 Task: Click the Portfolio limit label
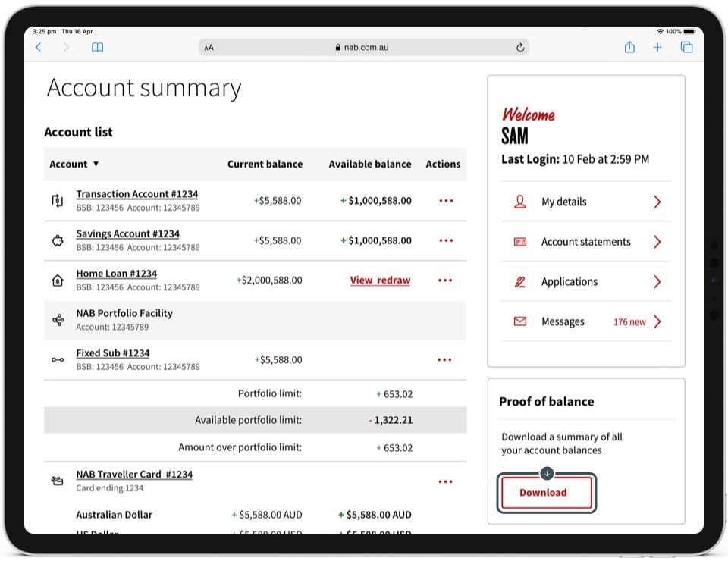click(270, 393)
